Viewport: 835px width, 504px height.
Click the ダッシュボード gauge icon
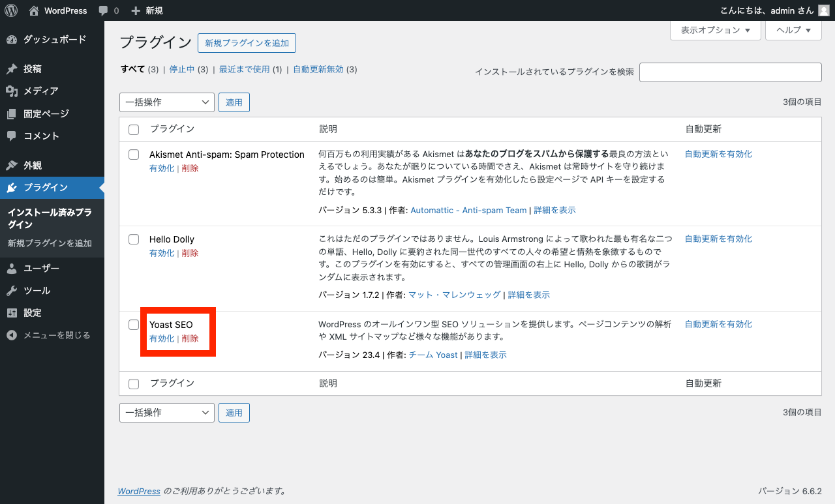point(12,40)
